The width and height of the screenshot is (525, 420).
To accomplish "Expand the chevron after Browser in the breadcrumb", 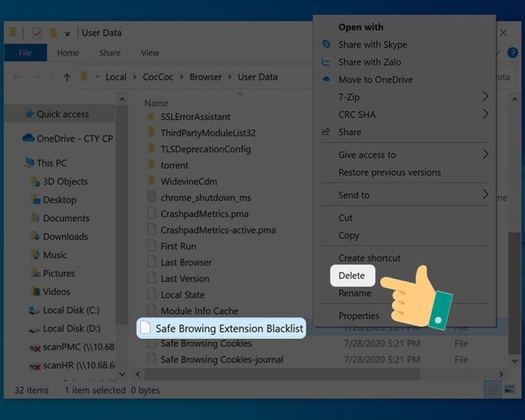I will coord(229,77).
